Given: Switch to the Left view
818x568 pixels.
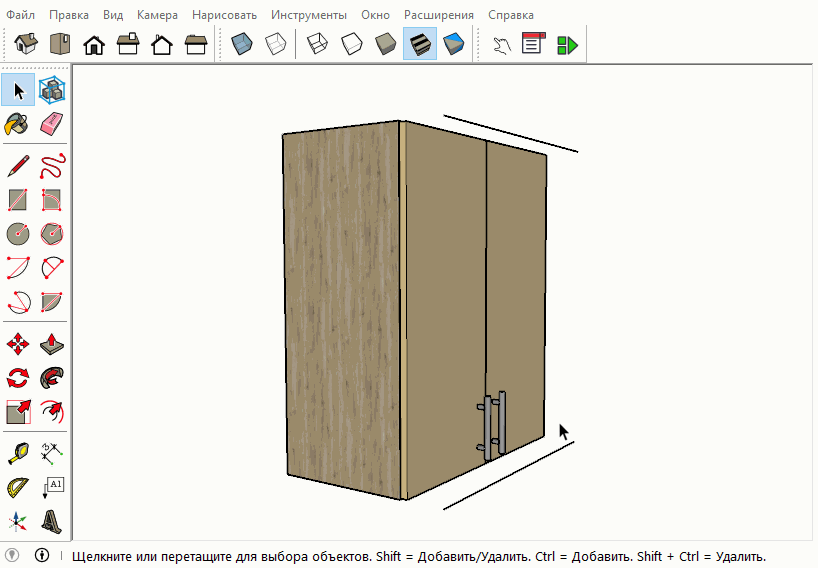Looking at the screenshot, I should [196, 44].
